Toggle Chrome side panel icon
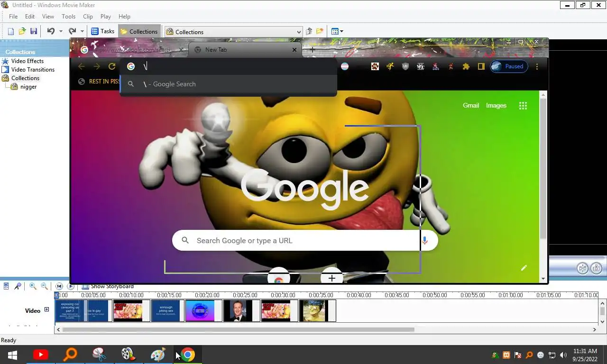 pos(481,66)
